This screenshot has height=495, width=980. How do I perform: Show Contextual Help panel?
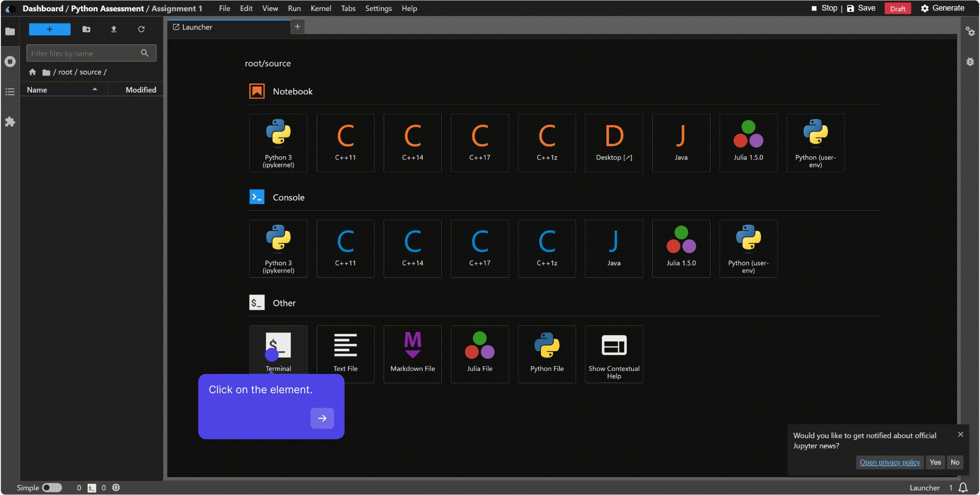[x=614, y=354]
